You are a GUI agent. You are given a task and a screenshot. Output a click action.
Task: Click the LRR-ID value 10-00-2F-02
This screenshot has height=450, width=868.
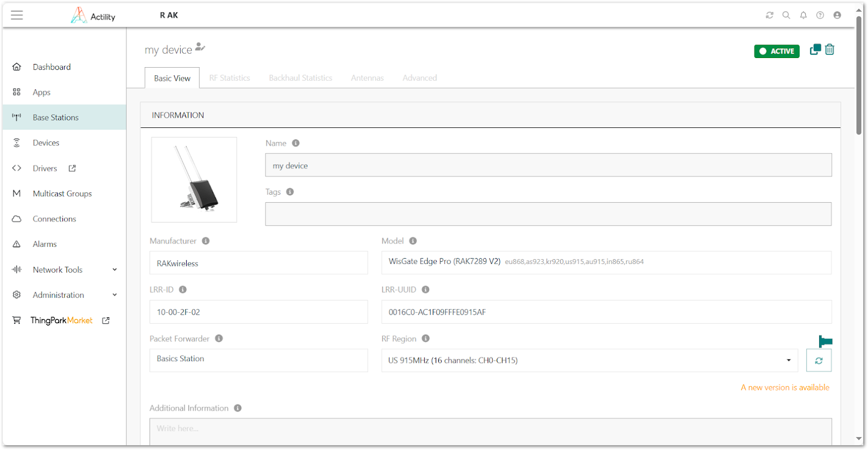point(178,312)
